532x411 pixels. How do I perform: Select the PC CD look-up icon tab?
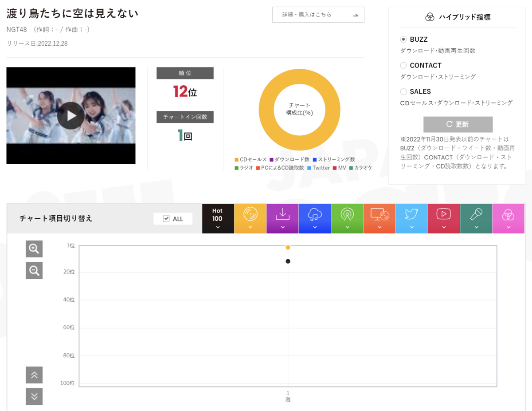[379, 218]
